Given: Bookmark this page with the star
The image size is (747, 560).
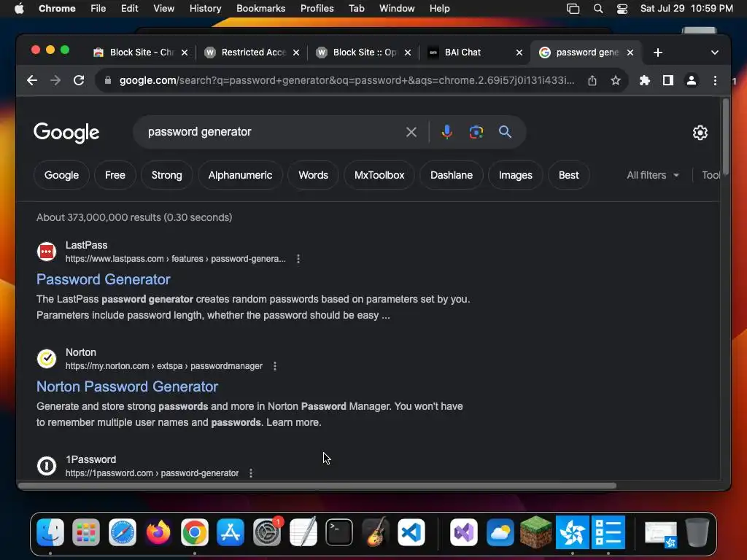Looking at the screenshot, I should [616, 80].
